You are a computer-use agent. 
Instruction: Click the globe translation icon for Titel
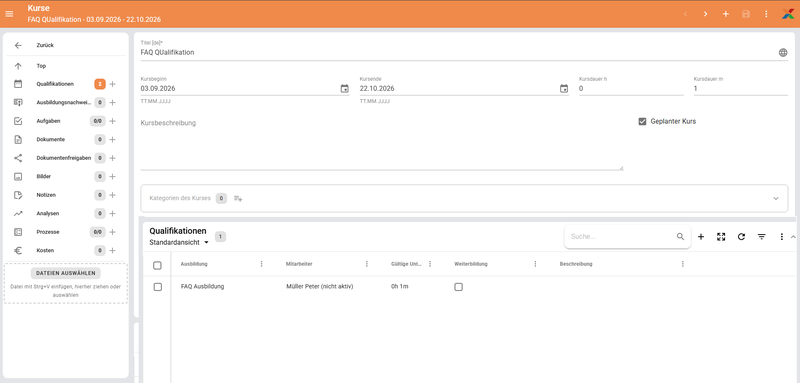click(x=783, y=53)
